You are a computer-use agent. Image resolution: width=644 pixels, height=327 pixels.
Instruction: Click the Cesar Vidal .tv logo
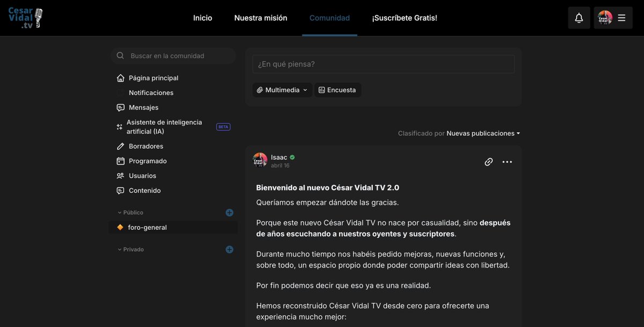pos(25,18)
